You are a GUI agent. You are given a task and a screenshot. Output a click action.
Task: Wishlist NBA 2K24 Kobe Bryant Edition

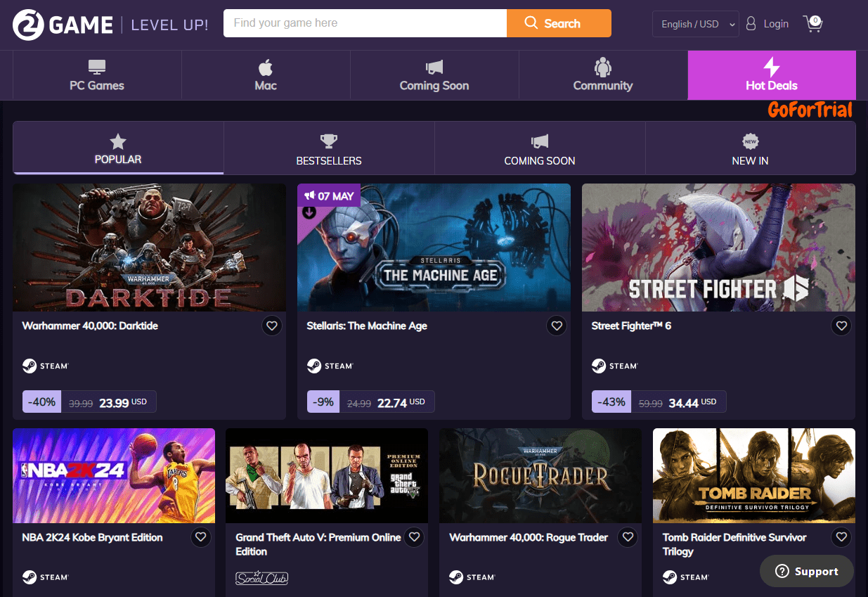click(x=201, y=537)
